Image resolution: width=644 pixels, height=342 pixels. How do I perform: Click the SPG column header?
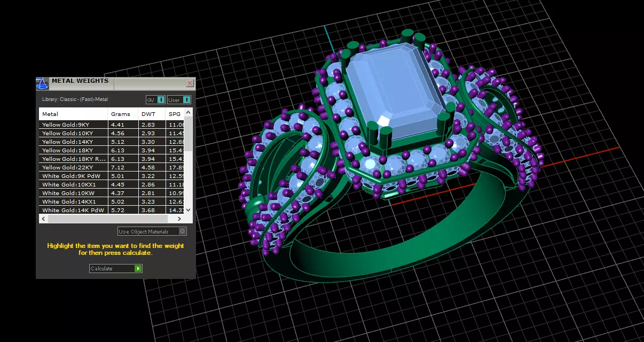click(175, 114)
